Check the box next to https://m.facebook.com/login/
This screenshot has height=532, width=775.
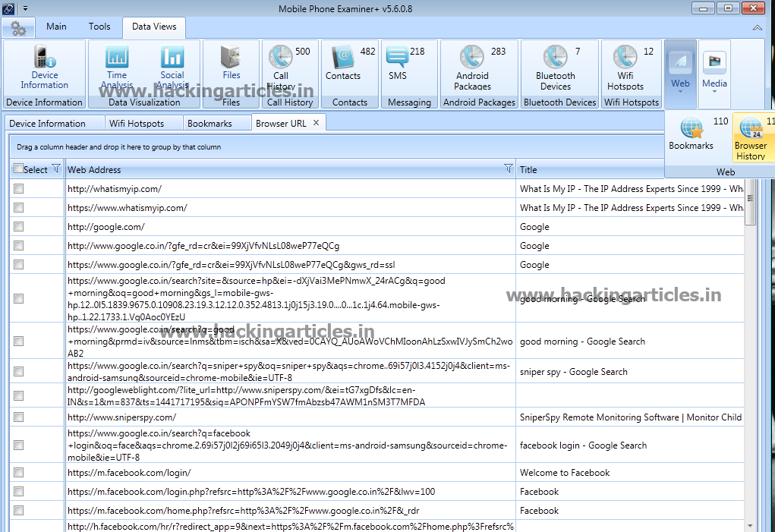[18, 472]
